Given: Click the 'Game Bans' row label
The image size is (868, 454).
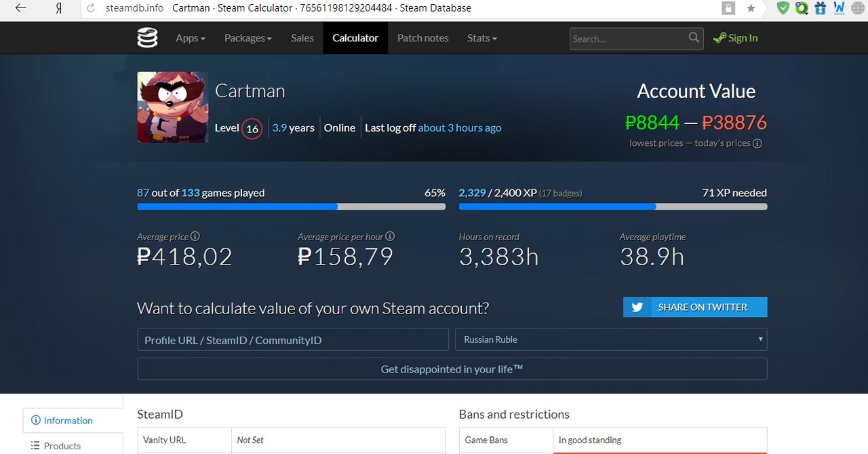Looking at the screenshot, I should coord(486,440).
